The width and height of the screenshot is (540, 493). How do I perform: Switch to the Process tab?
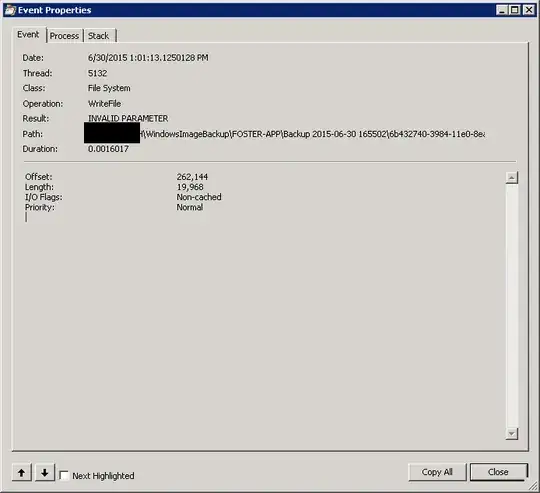[x=64, y=36]
